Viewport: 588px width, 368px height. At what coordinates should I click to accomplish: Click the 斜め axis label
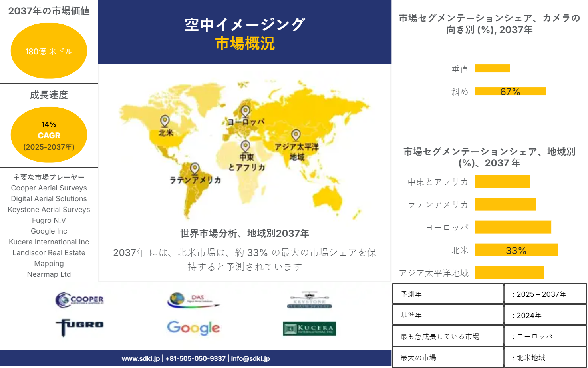[x=460, y=92]
